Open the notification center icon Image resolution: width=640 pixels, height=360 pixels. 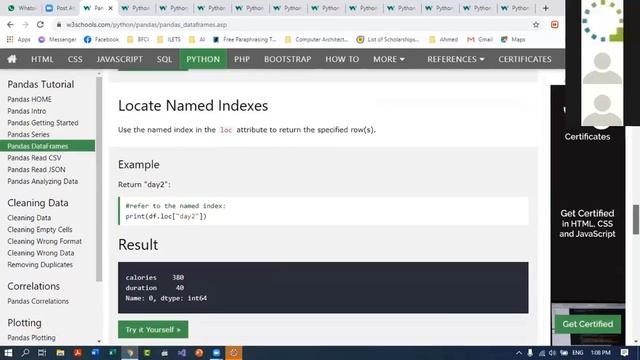(x=624, y=353)
